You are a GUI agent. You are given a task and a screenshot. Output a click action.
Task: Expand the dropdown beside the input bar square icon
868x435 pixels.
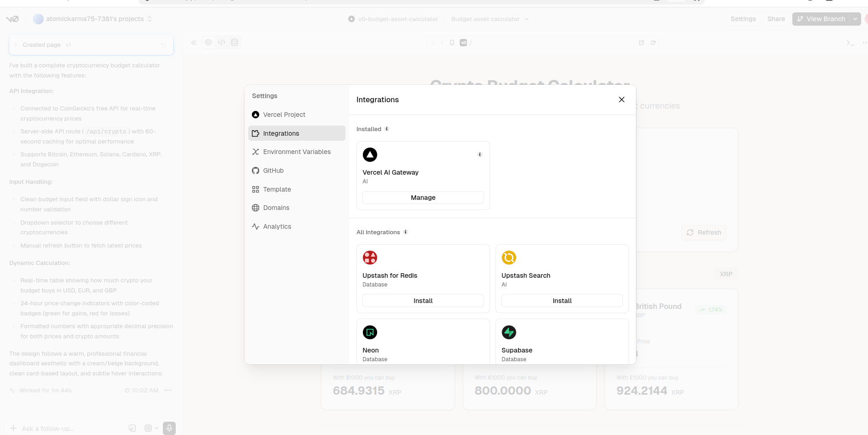pyautogui.click(x=156, y=428)
